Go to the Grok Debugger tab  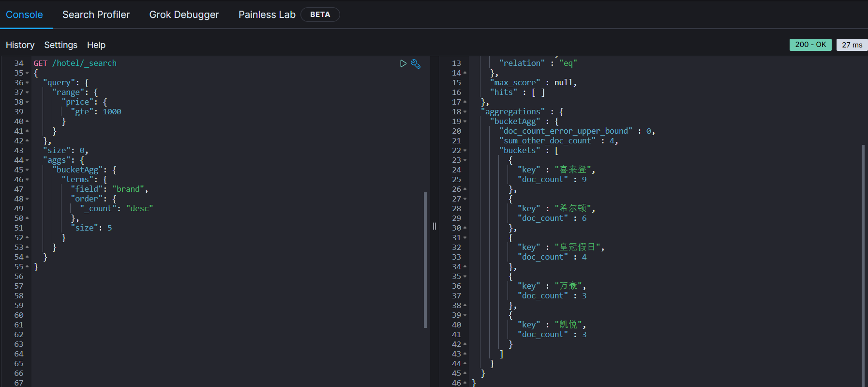(184, 15)
